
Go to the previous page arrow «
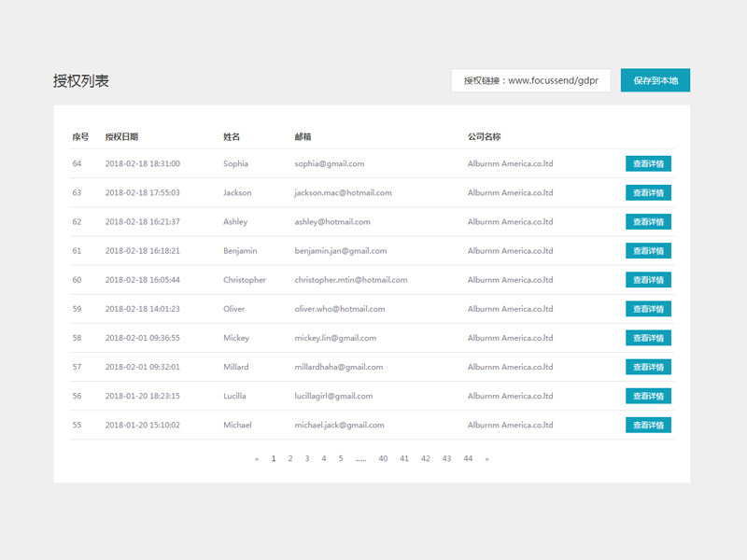point(257,458)
